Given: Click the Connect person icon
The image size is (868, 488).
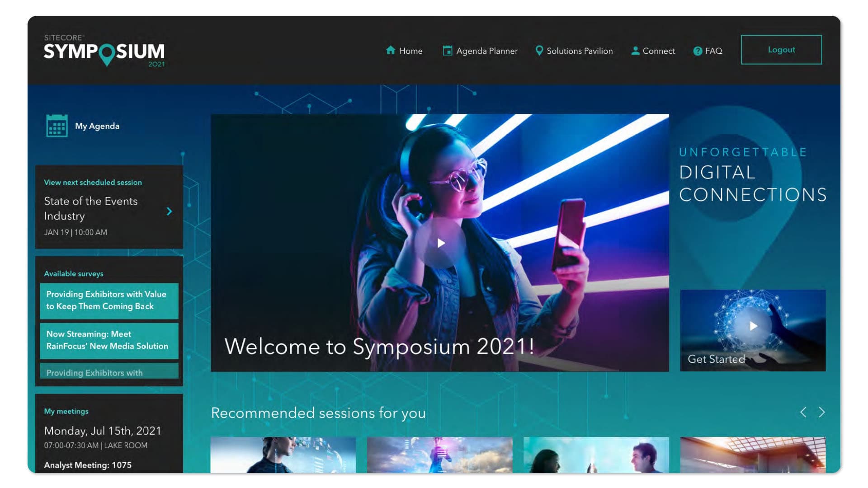Looking at the screenshot, I should 635,51.
